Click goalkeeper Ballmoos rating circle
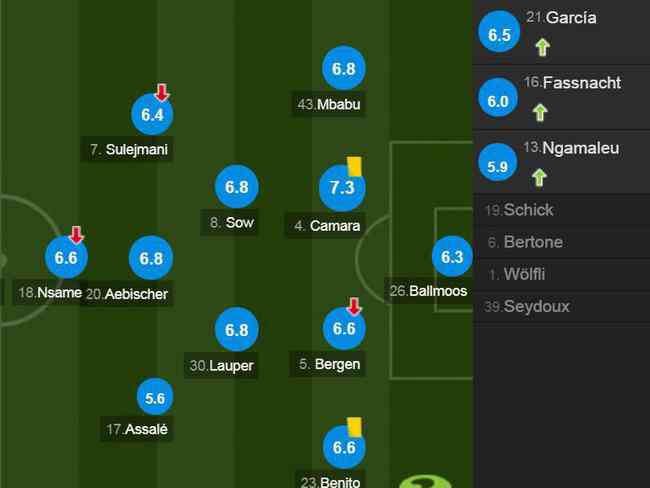650x488 pixels. click(x=452, y=257)
